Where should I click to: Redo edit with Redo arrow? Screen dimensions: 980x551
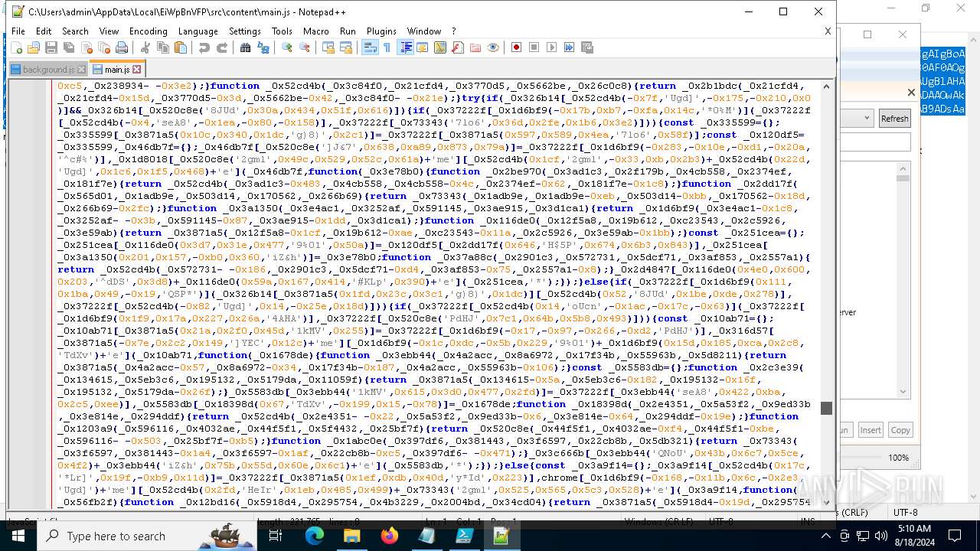tap(222, 47)
